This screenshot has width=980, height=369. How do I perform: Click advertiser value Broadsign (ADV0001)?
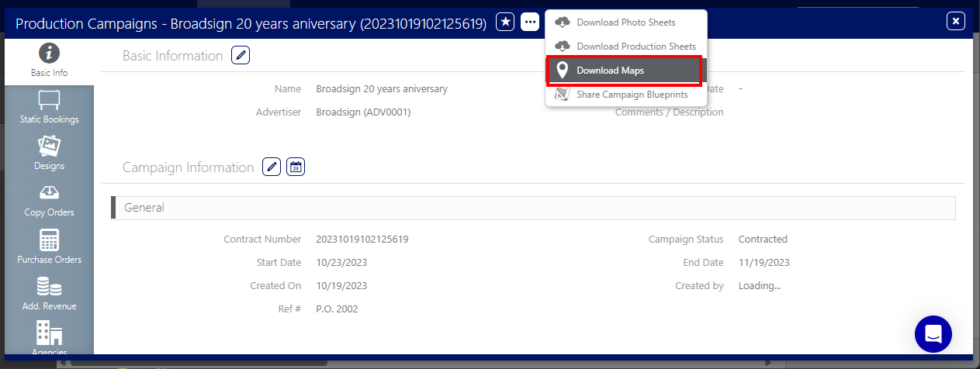(x=363, y=112)
